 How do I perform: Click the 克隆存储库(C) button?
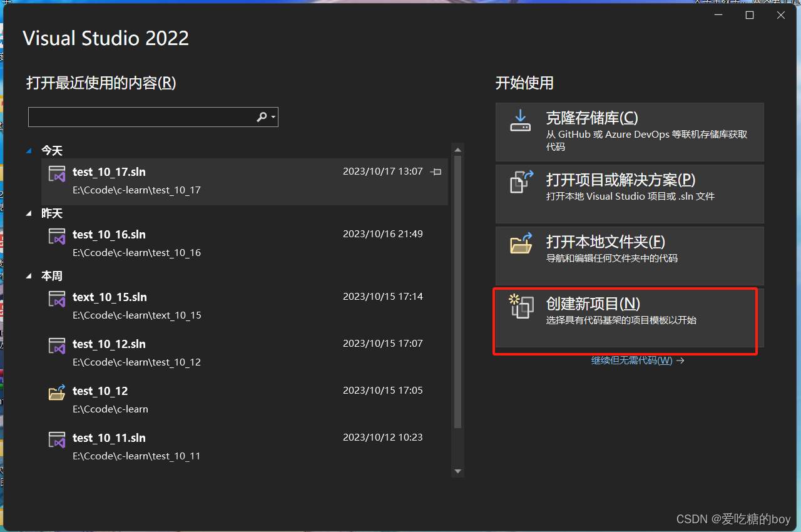(x=629, y=131)
